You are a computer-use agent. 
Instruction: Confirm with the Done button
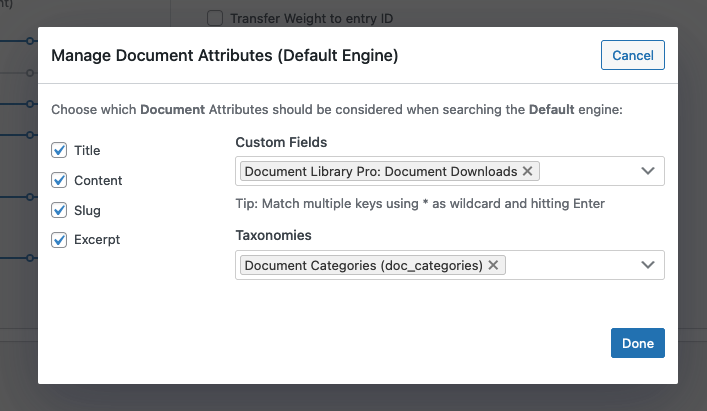637,343
